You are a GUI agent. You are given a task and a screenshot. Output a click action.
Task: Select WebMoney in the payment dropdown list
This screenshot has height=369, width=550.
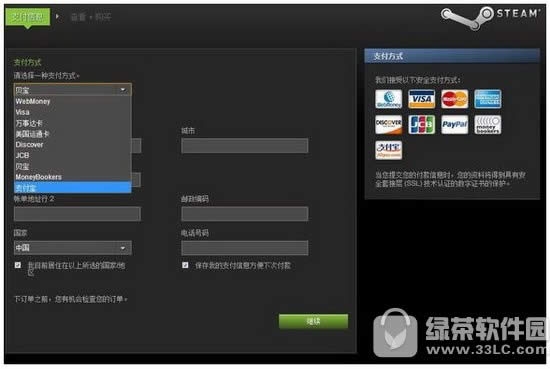73,101
